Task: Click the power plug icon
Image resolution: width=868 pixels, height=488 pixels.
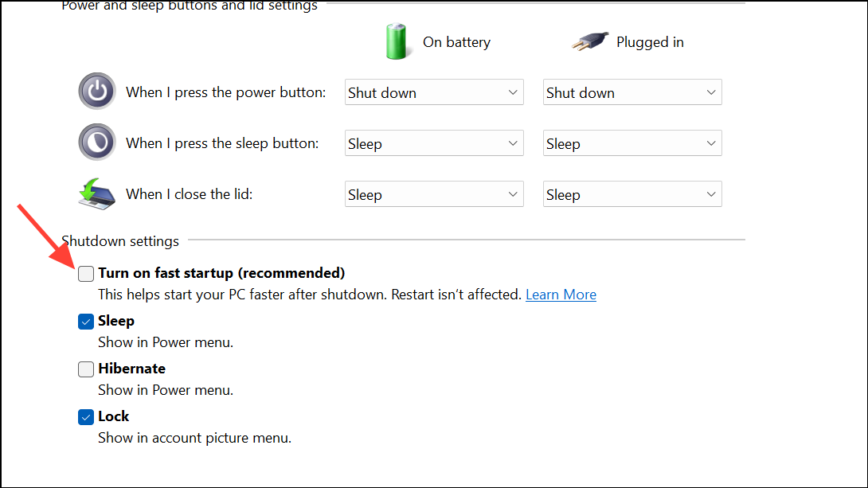Action: pos(588,41)
